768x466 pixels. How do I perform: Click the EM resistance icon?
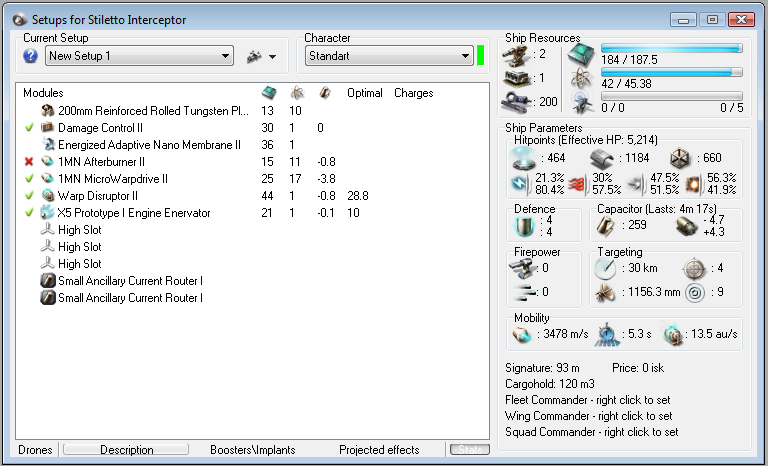coord(520,184)
